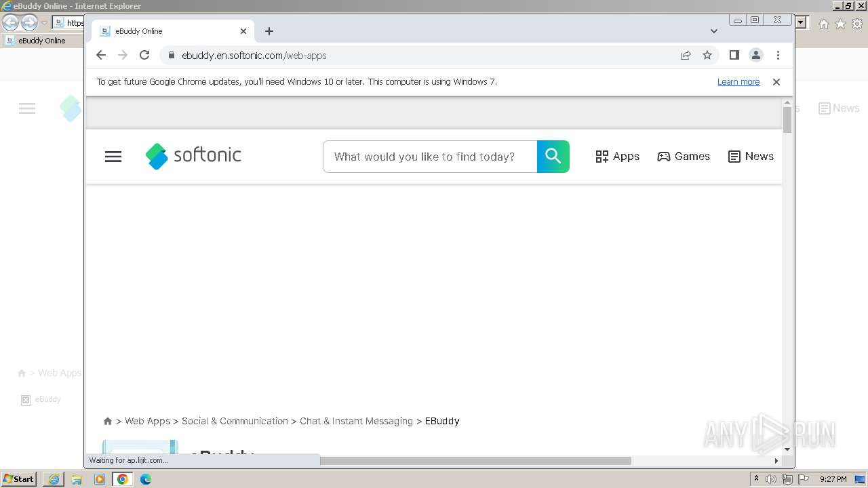
Task: Open the Apps section
Action: coord(617,157)
